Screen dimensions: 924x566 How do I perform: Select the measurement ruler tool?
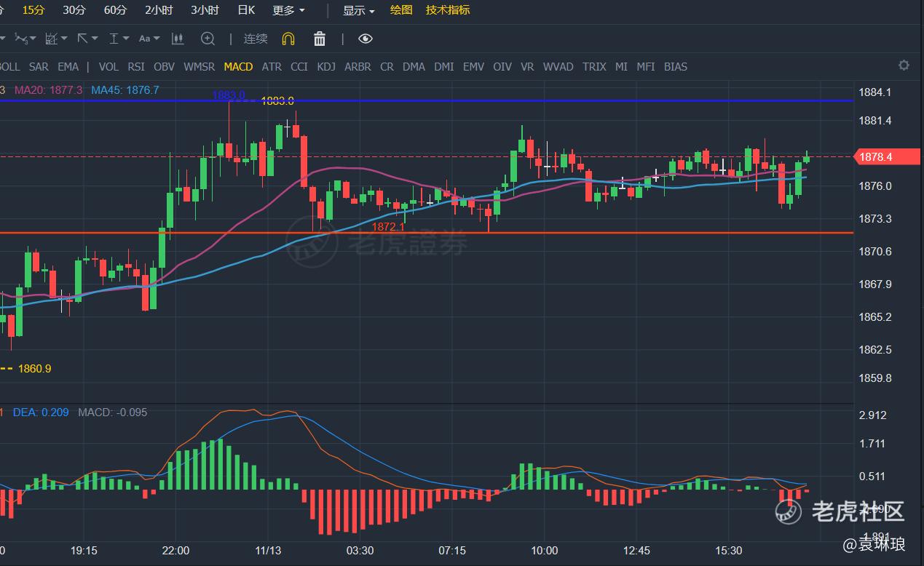point(114,39)
